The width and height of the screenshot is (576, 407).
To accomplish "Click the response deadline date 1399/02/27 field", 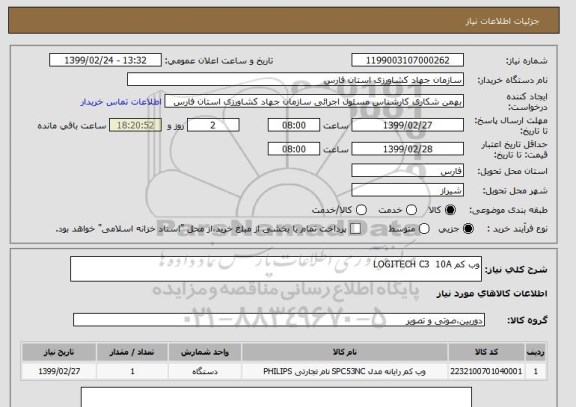I will click(407, 125).
